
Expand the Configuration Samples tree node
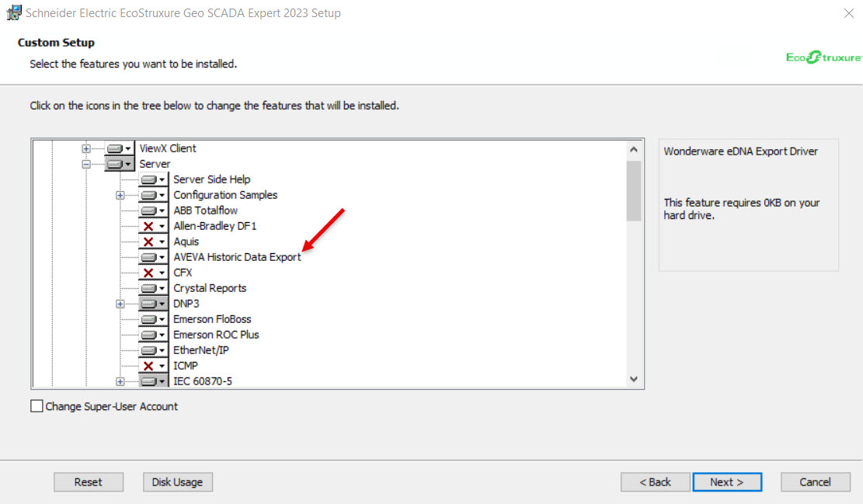click(120, 196)
